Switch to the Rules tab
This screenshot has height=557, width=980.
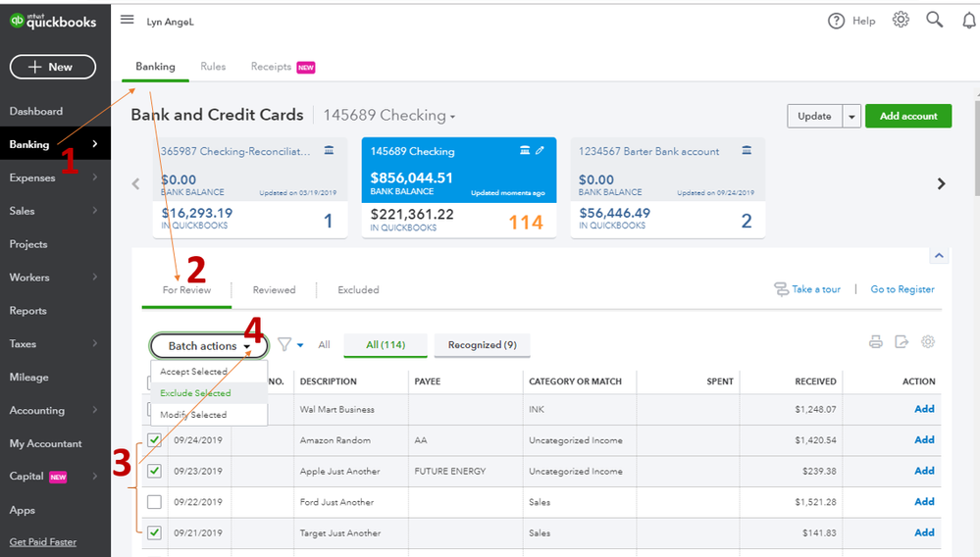[213, 66]
